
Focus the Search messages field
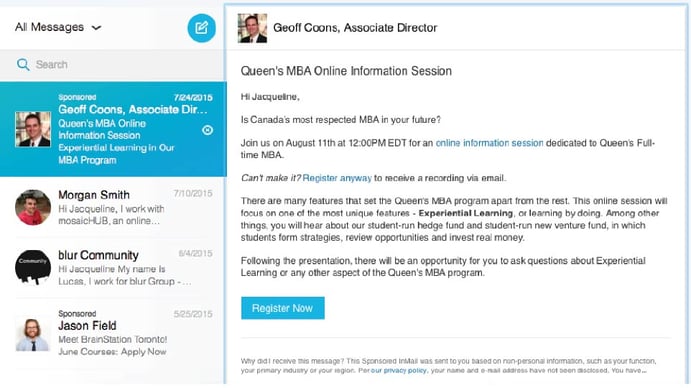pyautogui.click(x=113, y=65)
